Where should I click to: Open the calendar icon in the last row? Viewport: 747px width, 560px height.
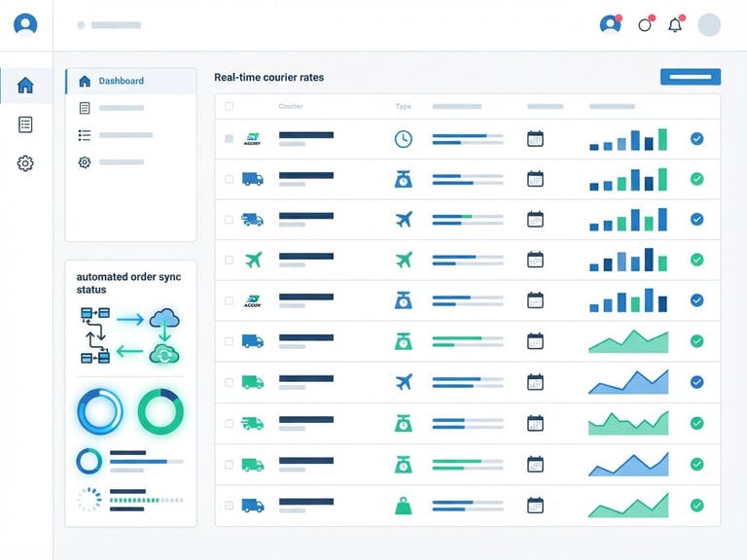tap(536, 506)
